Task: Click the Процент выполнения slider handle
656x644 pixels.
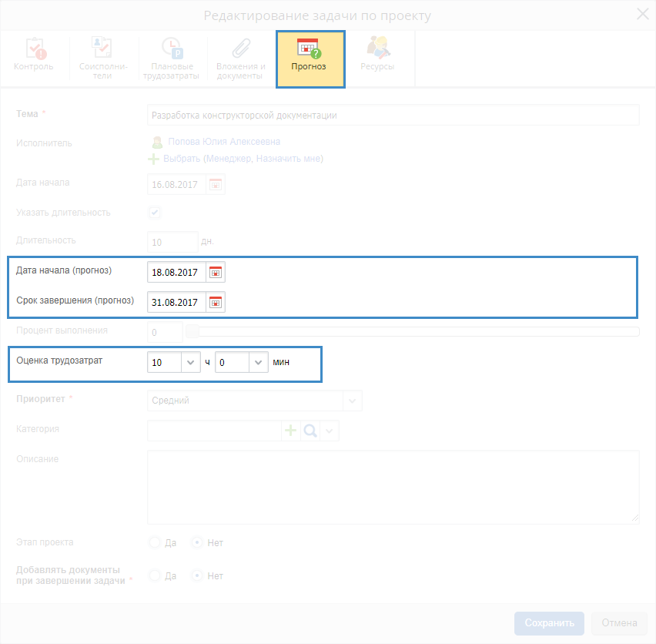Action: pyautogui.click(x=193, y=331)
